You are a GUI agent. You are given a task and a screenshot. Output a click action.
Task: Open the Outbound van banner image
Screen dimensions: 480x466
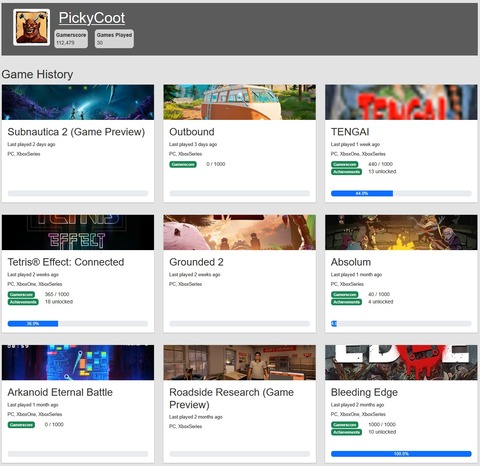click(x=240, y=102)
